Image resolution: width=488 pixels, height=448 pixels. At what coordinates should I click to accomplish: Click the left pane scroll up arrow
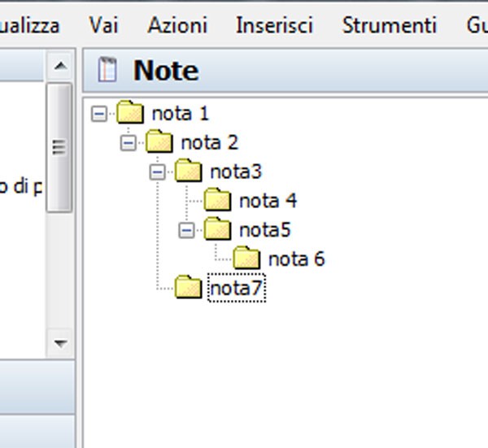coord(59,66)
